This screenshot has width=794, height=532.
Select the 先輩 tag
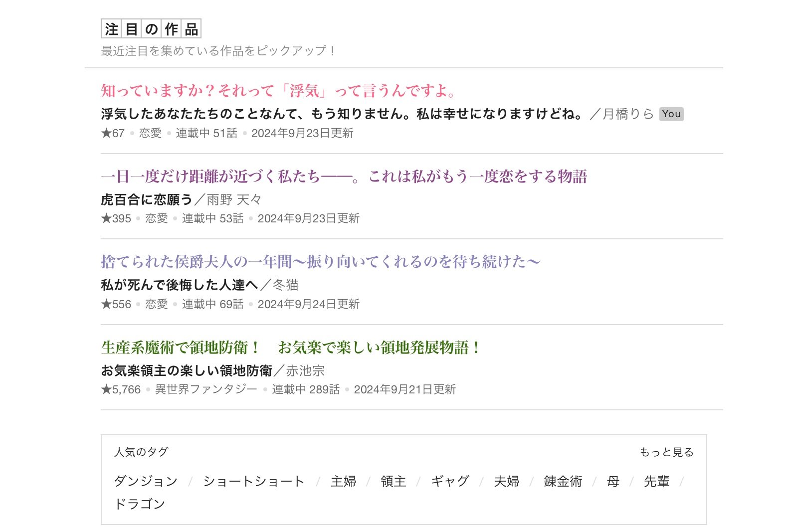coord(656,481)
